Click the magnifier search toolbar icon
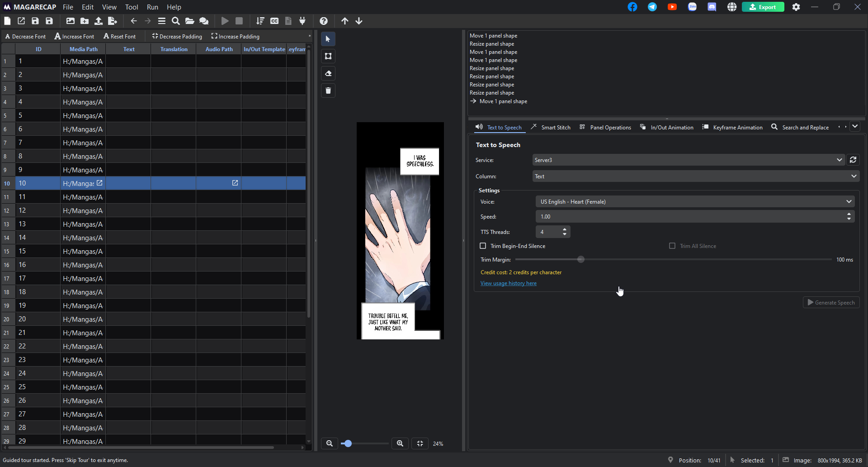Viewport: 868px width, 467px height. (x=176, y=21)
